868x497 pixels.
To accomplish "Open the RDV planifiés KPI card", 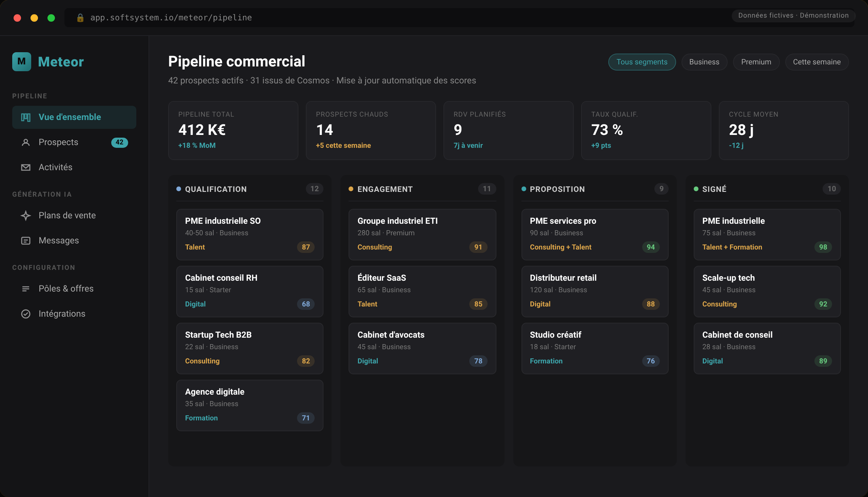I will (x=508, y=131).
